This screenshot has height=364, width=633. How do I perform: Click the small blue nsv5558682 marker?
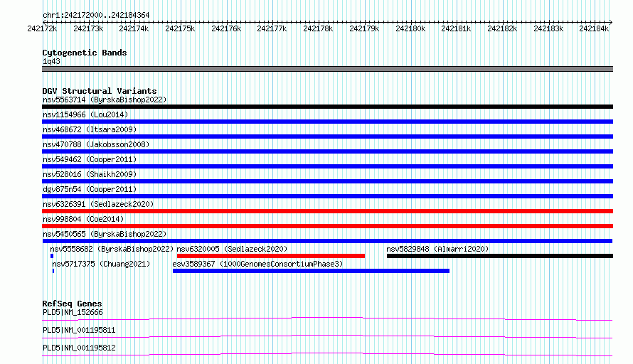click(52, 256)
